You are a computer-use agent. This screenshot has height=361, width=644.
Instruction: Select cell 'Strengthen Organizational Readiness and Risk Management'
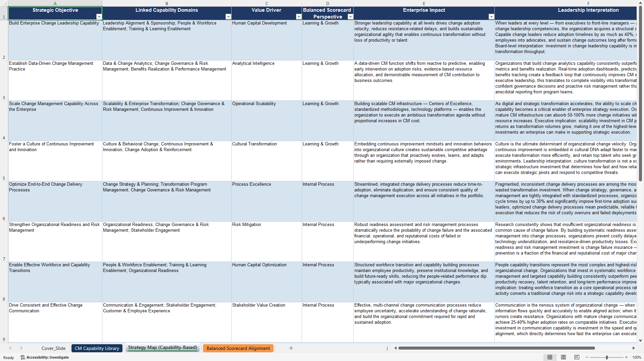click(55, 242)
